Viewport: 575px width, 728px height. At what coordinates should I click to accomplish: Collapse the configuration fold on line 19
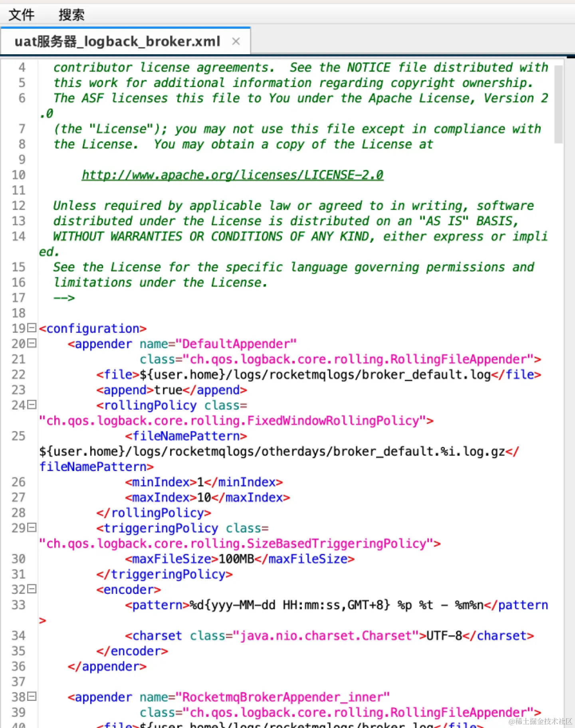[32, 328]
